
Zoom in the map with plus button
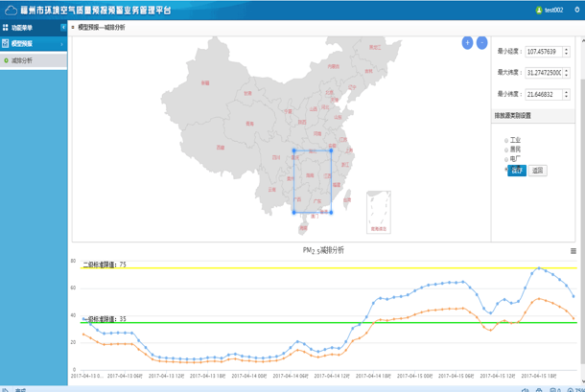pos(467,43)
